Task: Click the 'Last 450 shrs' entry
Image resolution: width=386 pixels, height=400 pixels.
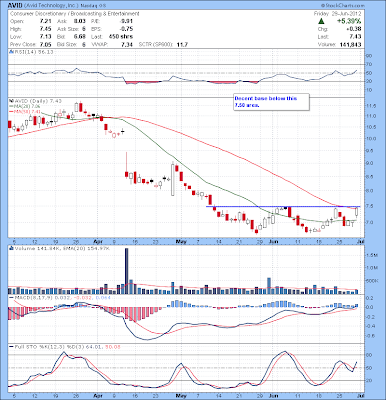Action: [112, 37]
